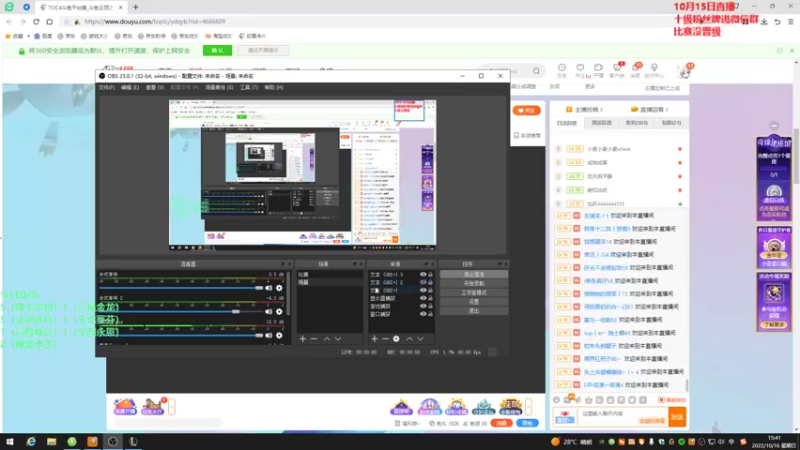800x450 pixels.
Task: Open gear settings of the 12.0 dB channel
Action: [x=279, y=335]
